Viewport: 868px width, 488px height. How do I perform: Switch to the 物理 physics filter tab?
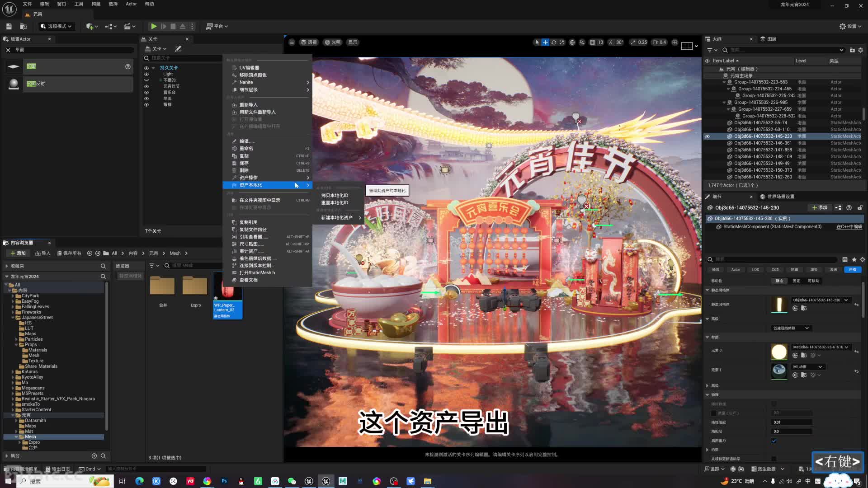794,270
